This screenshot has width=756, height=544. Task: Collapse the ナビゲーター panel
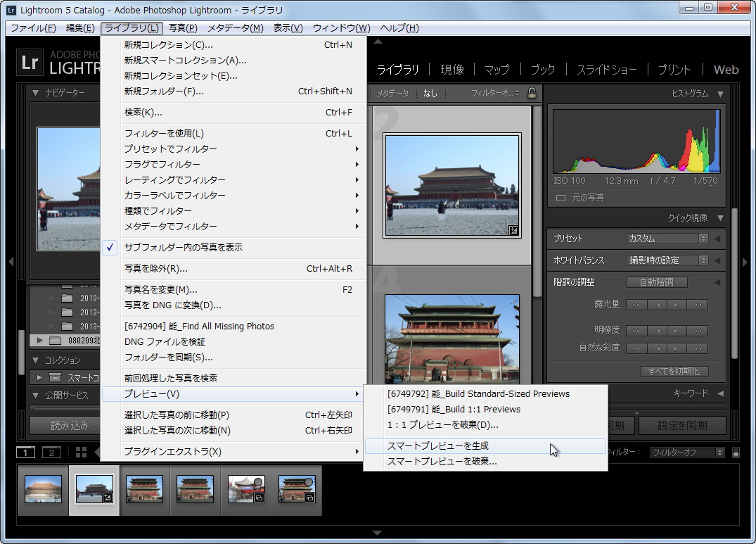click(36, 93)
